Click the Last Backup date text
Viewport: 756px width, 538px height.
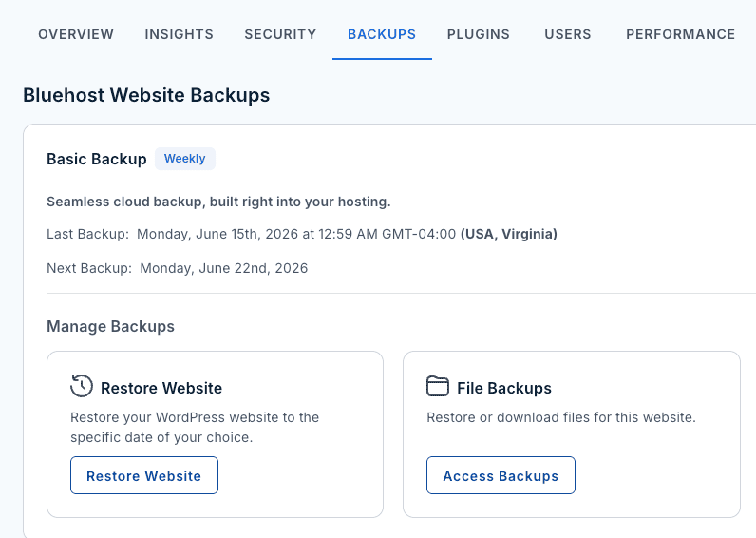point(296,234)
